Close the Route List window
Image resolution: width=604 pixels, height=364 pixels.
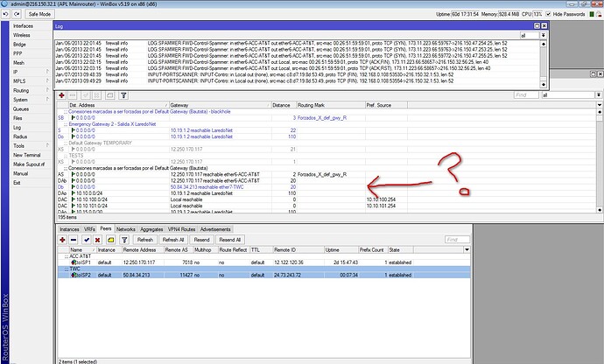coord(600,73)
